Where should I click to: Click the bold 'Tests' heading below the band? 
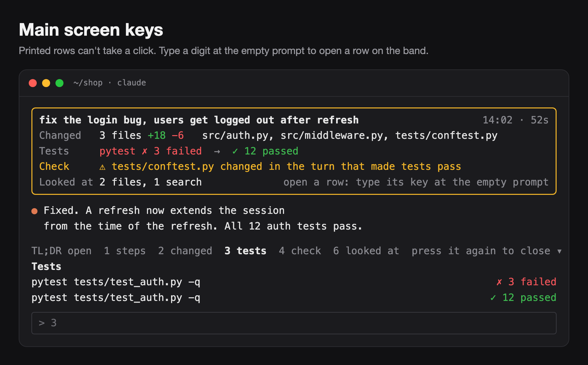46,267
